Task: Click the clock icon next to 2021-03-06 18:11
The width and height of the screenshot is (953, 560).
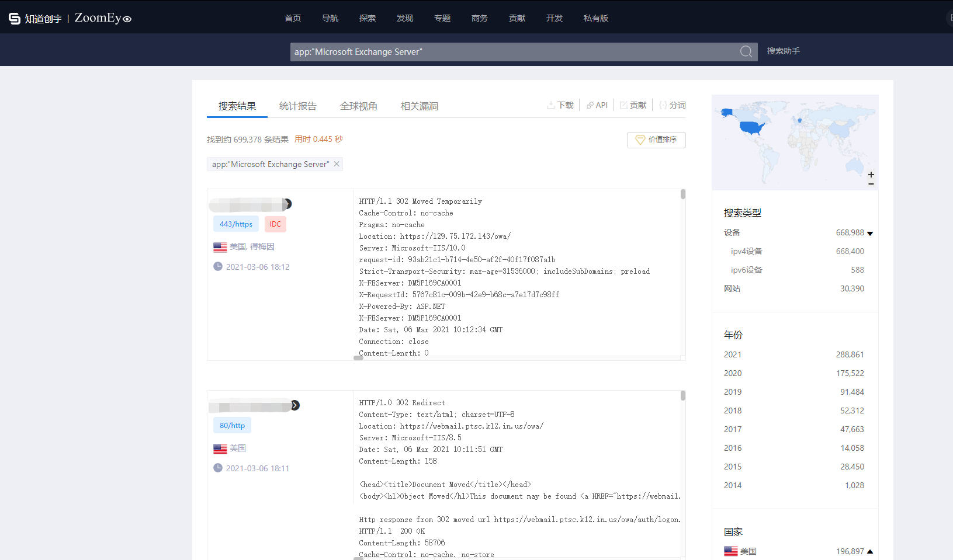Action: (x=218, y=468)
